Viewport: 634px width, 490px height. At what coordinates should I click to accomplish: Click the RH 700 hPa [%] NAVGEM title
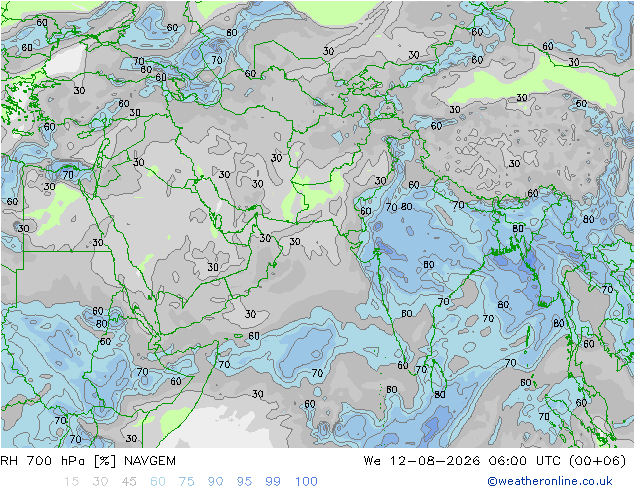point(88,461)
